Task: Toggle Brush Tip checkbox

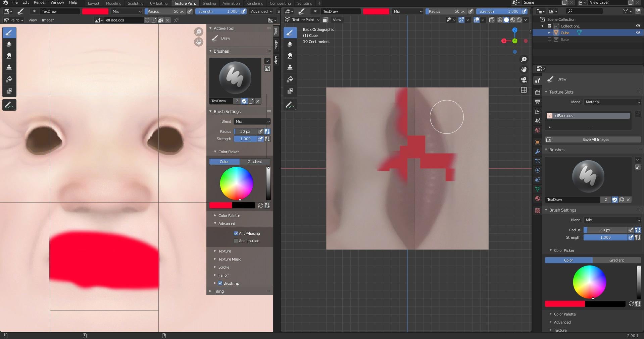Action: [x=220, y=283]
